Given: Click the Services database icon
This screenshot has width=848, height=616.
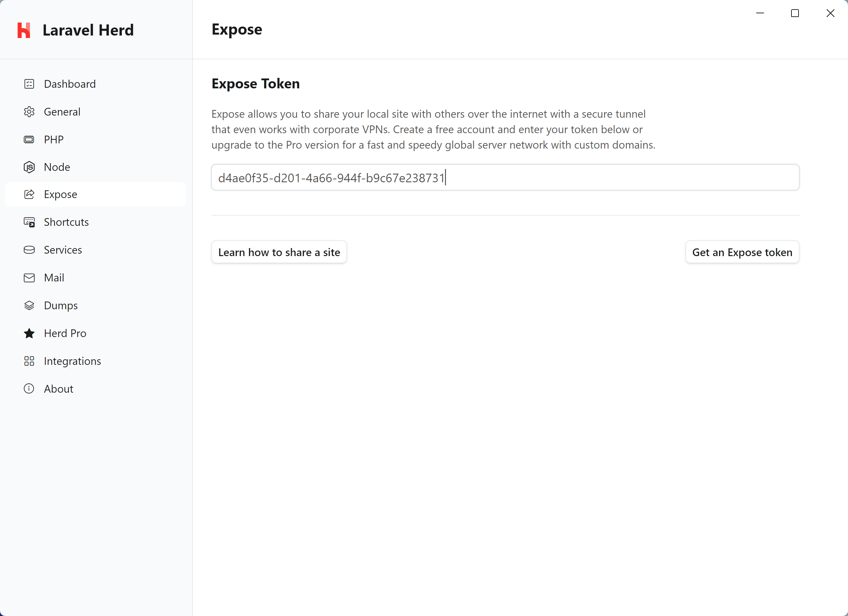Looking at the screenshot, I should click(x=29, y=250).
